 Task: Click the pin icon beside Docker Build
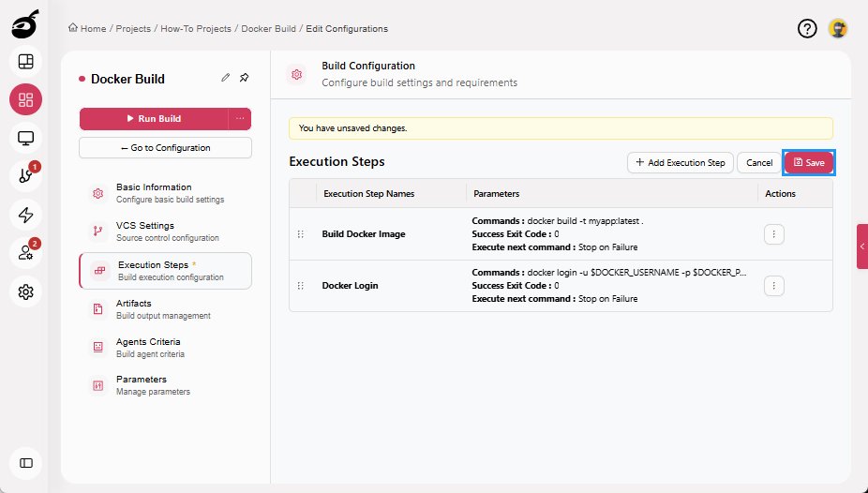(244, 78)
